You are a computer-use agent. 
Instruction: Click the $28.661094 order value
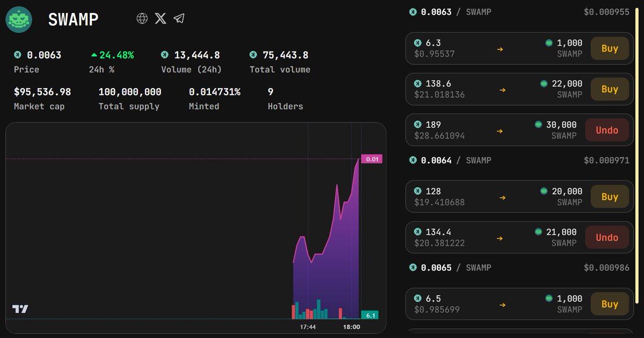point(440,135)
